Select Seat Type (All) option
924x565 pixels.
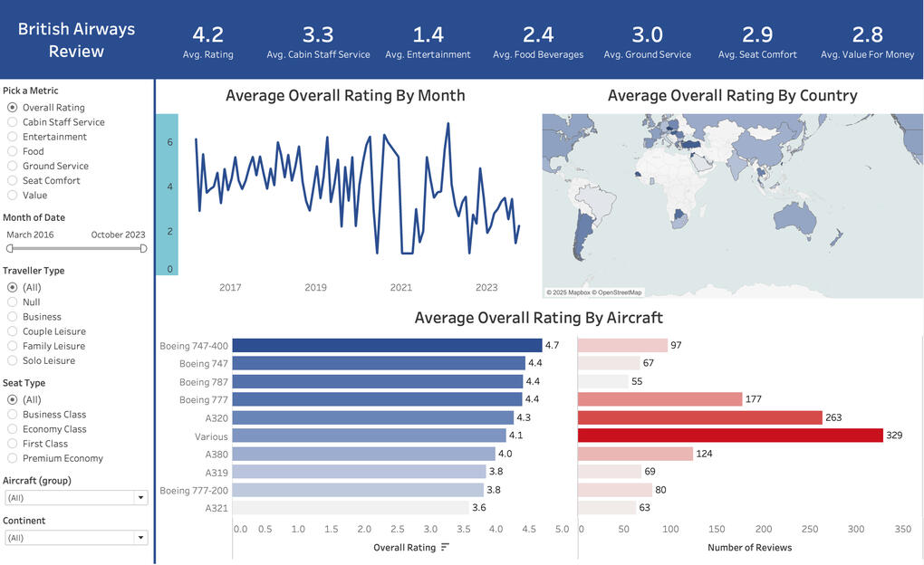click(x=12, y=399)
